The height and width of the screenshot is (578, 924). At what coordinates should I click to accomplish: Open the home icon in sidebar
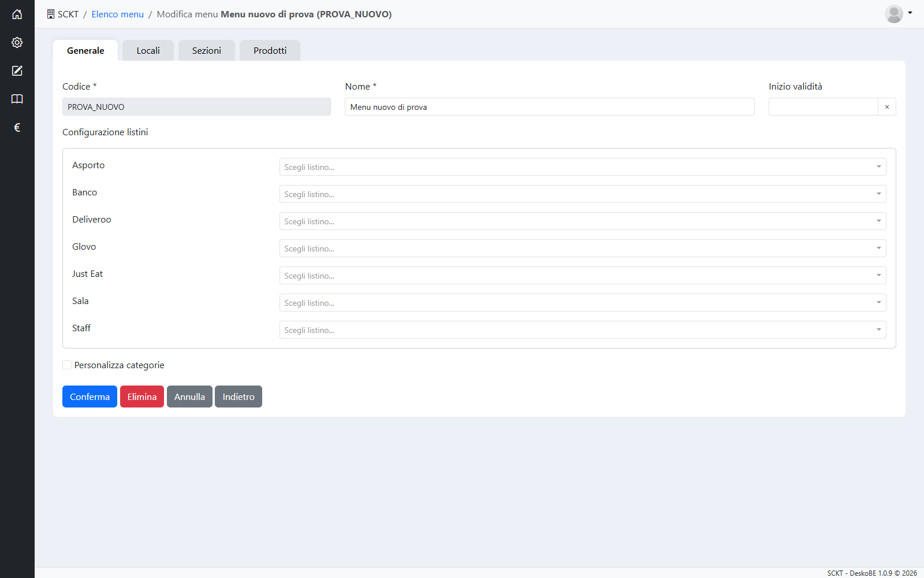(17, 14)
